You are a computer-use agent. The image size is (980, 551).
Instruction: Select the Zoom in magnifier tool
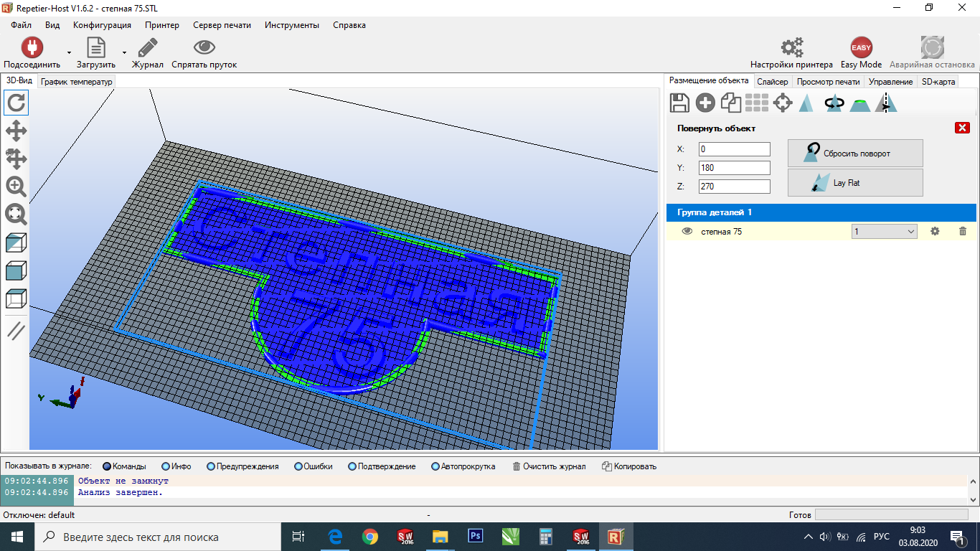(x=16, y=187)
